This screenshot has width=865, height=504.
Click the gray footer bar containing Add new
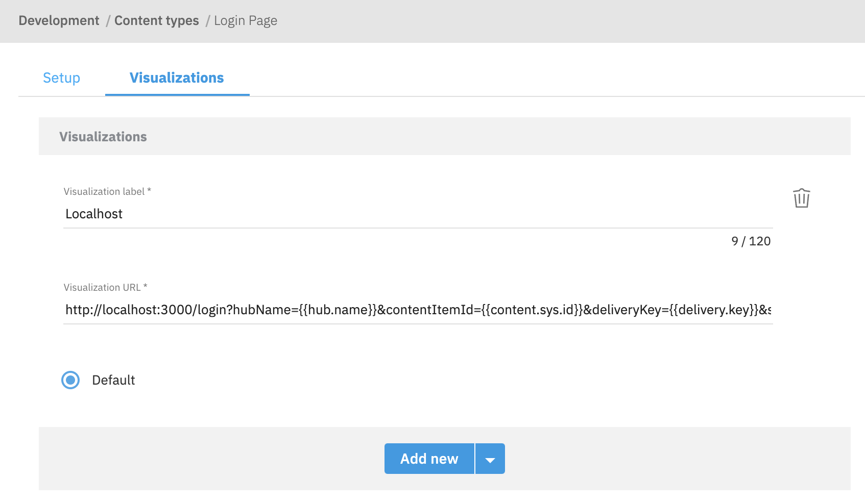[204, 459]
